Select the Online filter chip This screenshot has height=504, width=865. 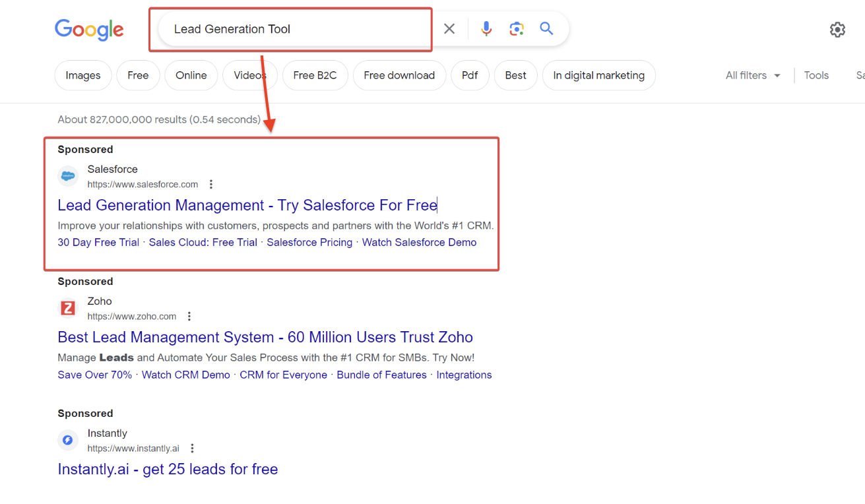tap(191, 75)
